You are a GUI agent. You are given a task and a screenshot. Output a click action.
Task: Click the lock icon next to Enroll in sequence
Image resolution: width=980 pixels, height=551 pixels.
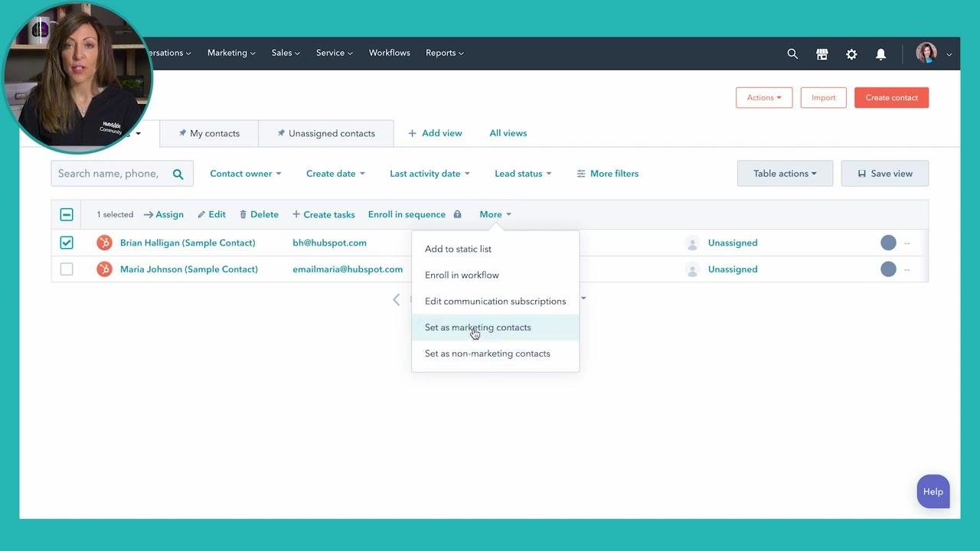(457, 214)
